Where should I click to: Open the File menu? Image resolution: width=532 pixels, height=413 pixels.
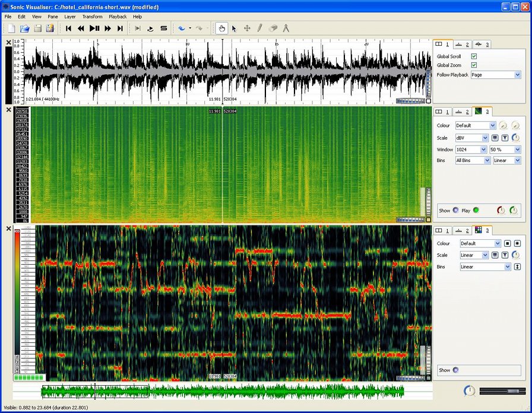(x=8, y=17)
